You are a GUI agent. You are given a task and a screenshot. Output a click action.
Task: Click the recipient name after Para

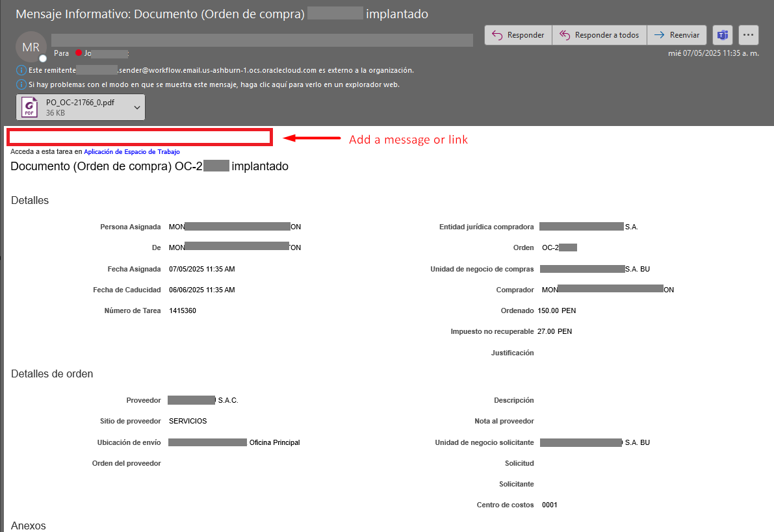coord(90,53)
